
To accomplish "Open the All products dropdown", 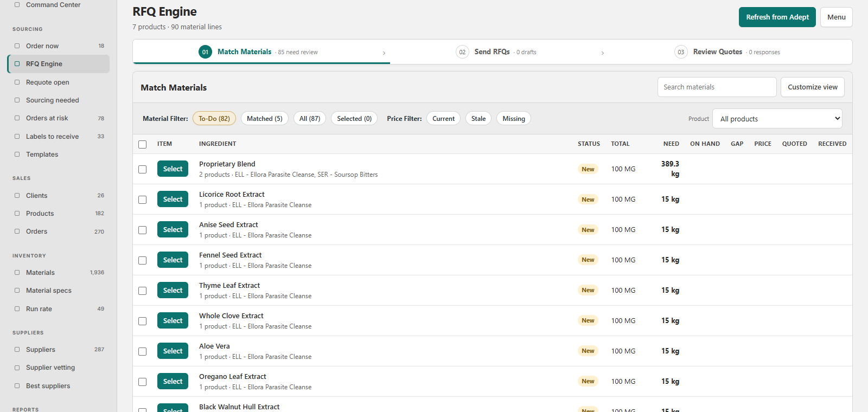I will point(777,119).
